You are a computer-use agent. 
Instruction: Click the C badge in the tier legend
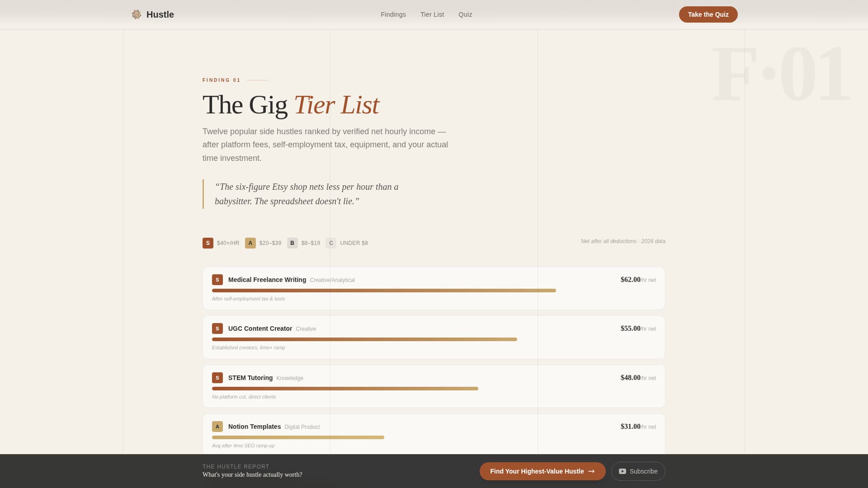[x=330, y=243]
